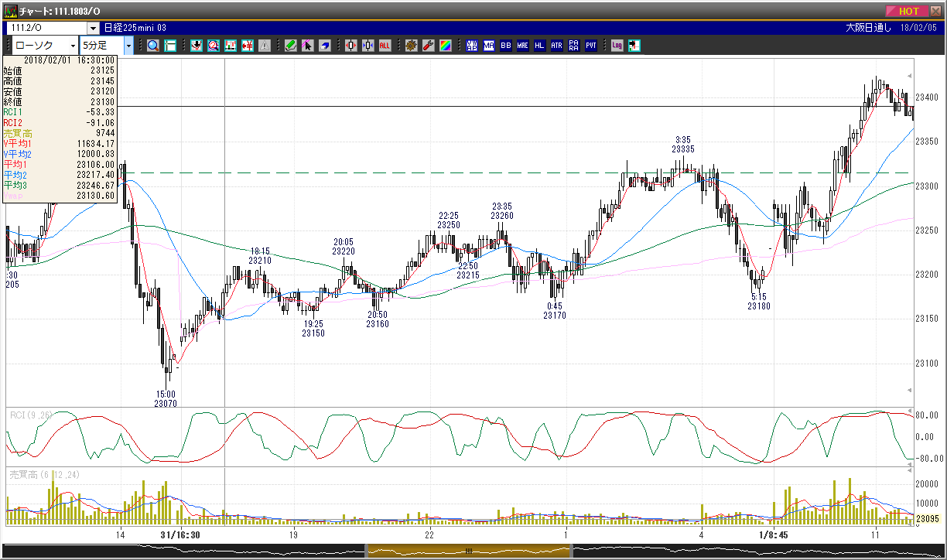This screenshot has height=560, width=947.
Task: Click the magnifier zoom icon in toolbar
Action: click(153, 45)
